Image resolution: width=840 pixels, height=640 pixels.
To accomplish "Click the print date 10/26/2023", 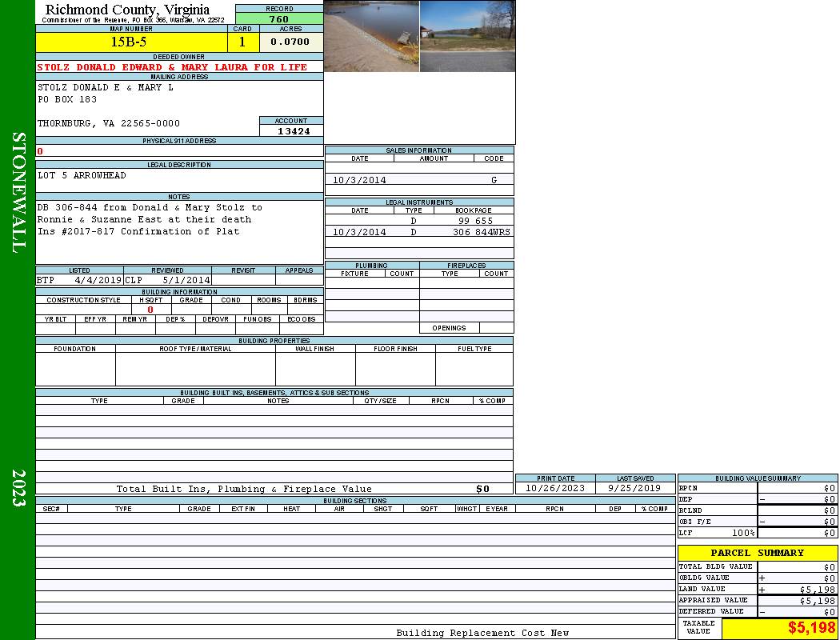I will [554, 488].
